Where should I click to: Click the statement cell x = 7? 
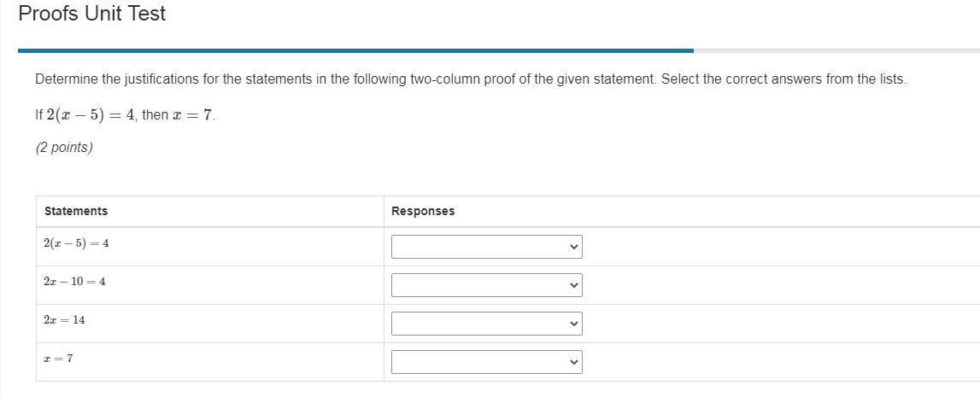click(58, 359)
